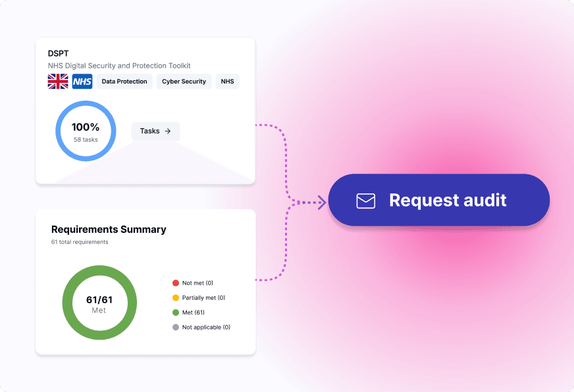Click the blue NHS logo icon

[82, 82]
